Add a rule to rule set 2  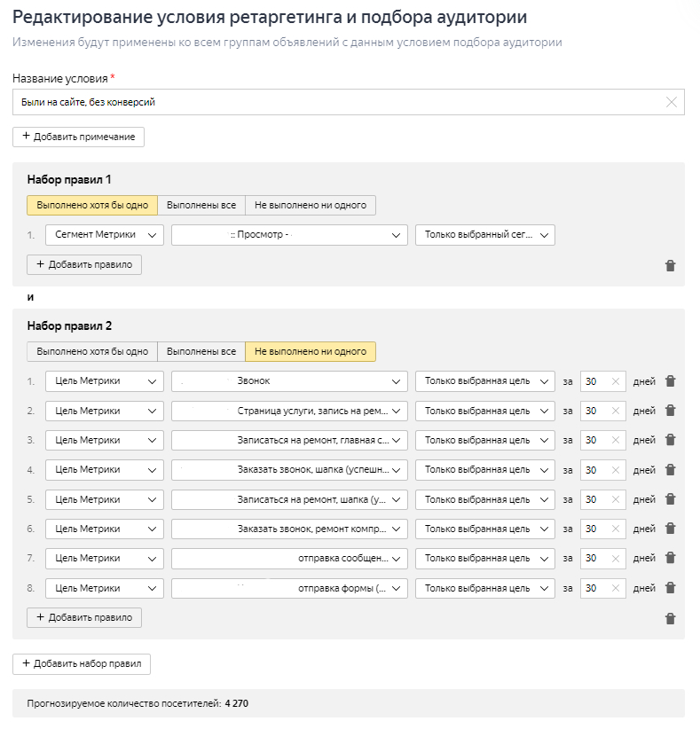coord(84,617)
